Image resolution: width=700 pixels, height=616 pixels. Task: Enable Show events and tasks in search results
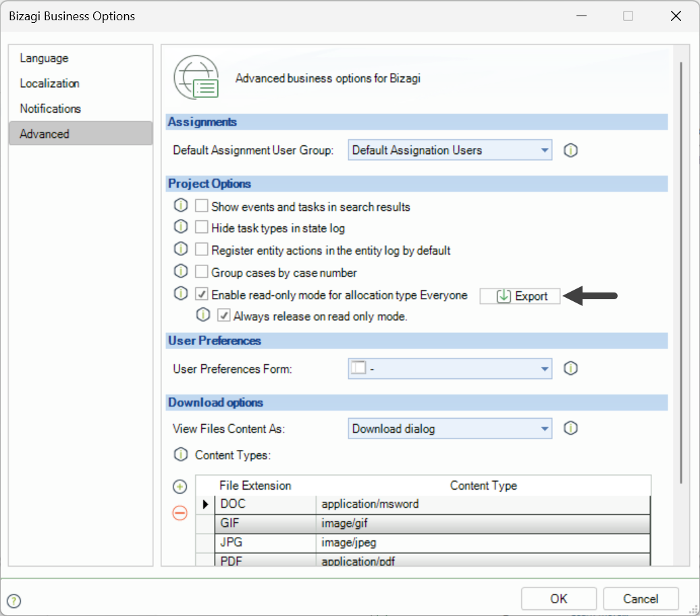[202, 206]
